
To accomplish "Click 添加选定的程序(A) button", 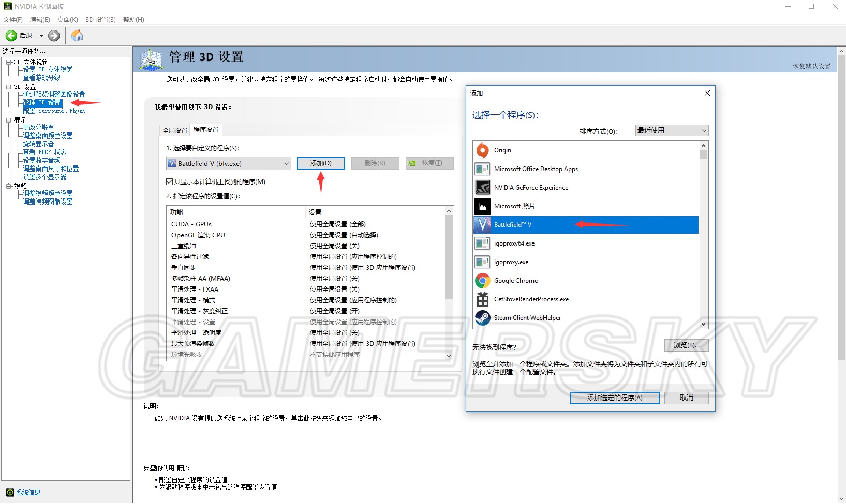I will pyautogui.click(x=615, y=398).
